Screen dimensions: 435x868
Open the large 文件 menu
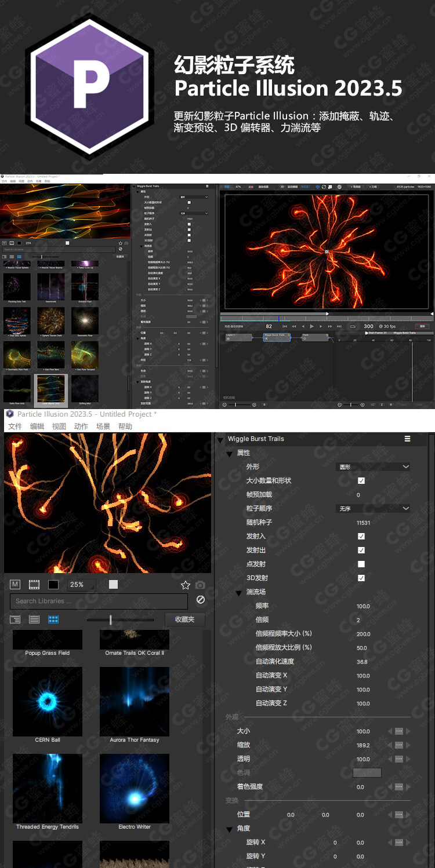point(15,426)
